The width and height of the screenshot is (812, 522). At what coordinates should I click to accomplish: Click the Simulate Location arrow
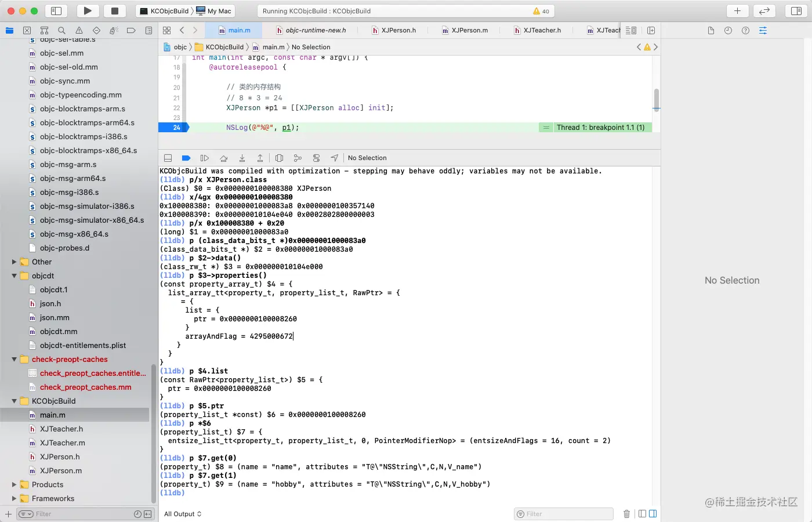[x=335, y=158]
